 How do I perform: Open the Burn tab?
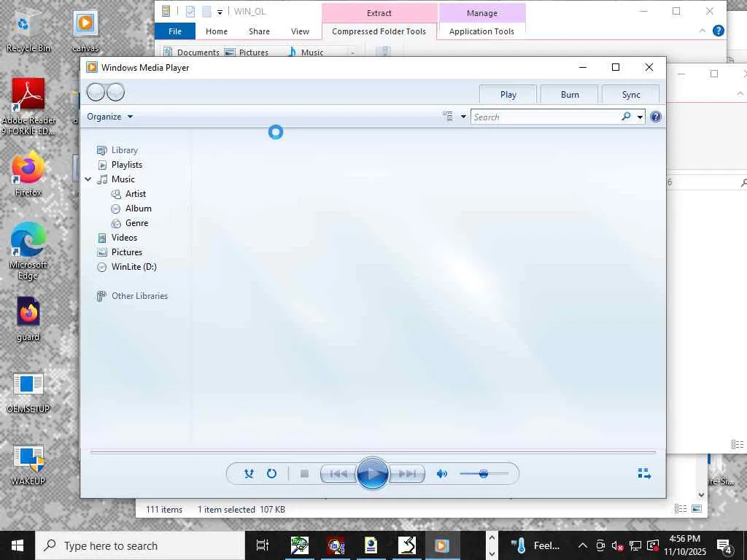pos(569,94)
